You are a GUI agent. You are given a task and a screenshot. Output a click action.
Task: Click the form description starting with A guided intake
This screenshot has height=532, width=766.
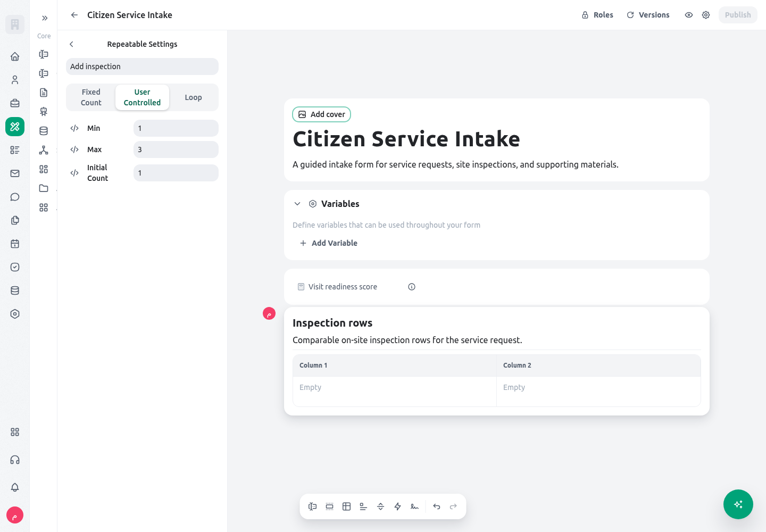pos(455,164)
